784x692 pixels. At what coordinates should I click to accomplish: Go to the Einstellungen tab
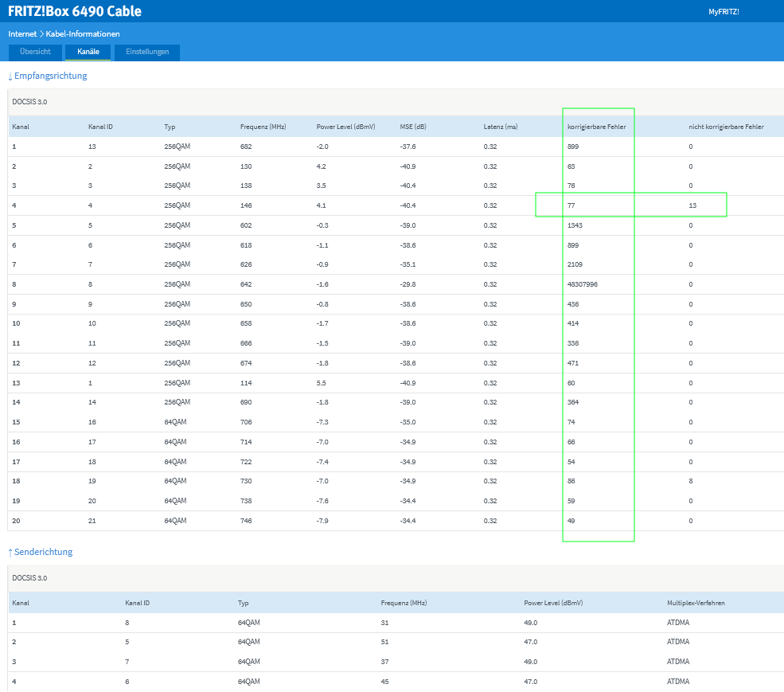coord(147,52)
